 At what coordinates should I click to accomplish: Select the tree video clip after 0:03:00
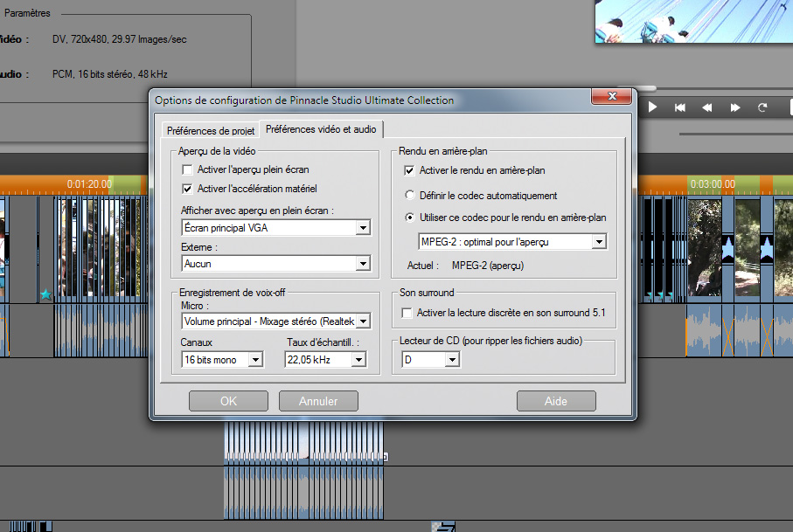[x=705, y=248]
